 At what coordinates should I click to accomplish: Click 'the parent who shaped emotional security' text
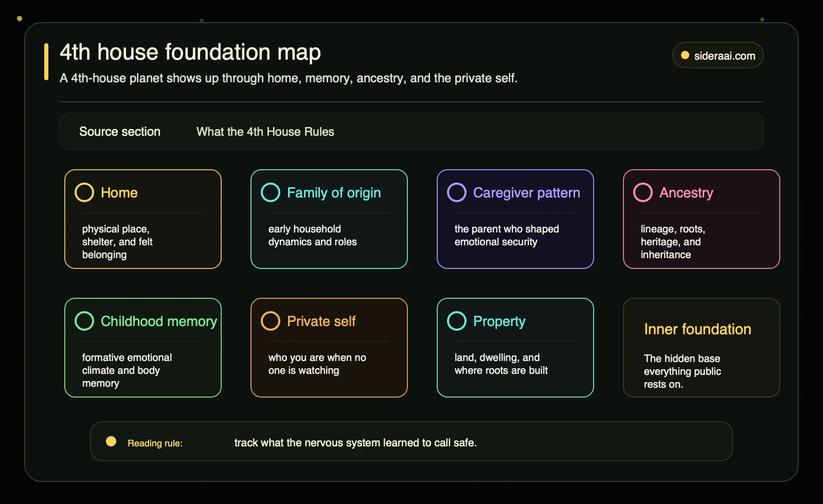[507, 236]
